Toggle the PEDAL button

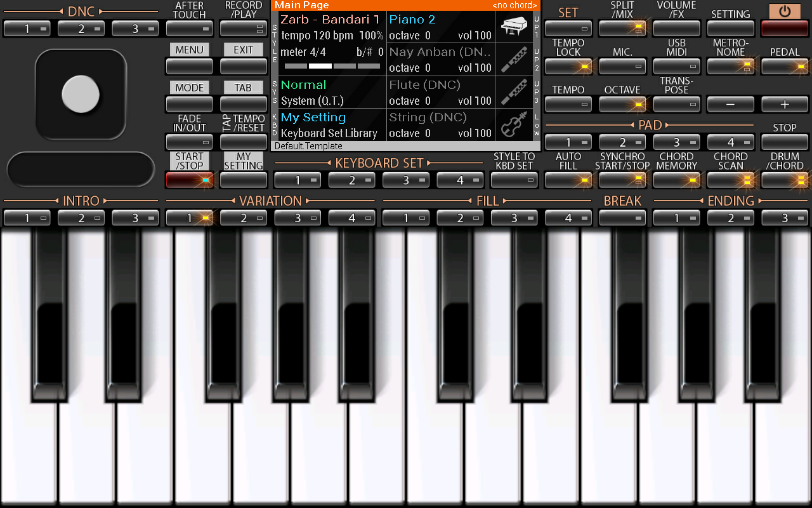[x=785, y=66]
